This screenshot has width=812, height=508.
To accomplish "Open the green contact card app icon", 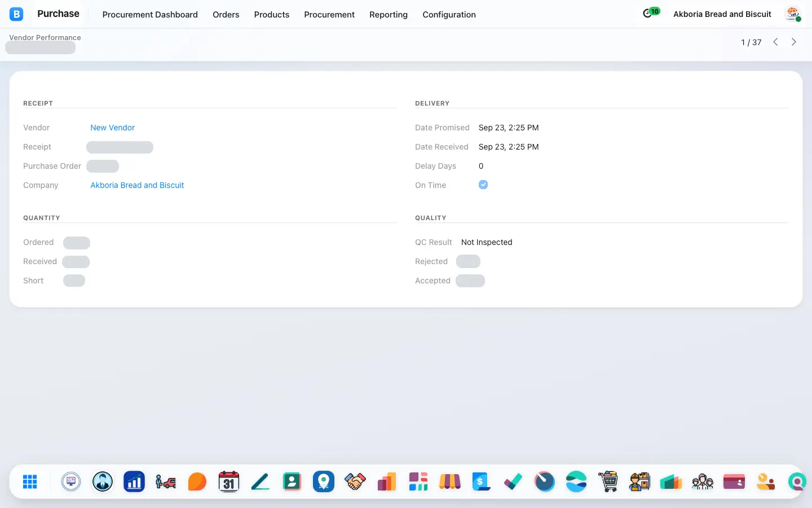I will click(x=292, y=481).
